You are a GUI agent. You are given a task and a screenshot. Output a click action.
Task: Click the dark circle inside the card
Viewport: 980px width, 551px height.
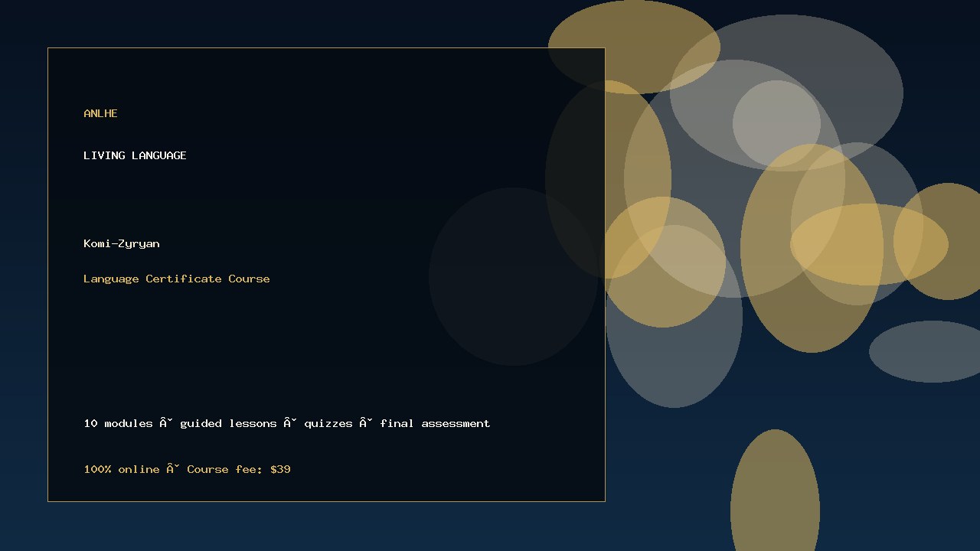click(x=513, y=276)
